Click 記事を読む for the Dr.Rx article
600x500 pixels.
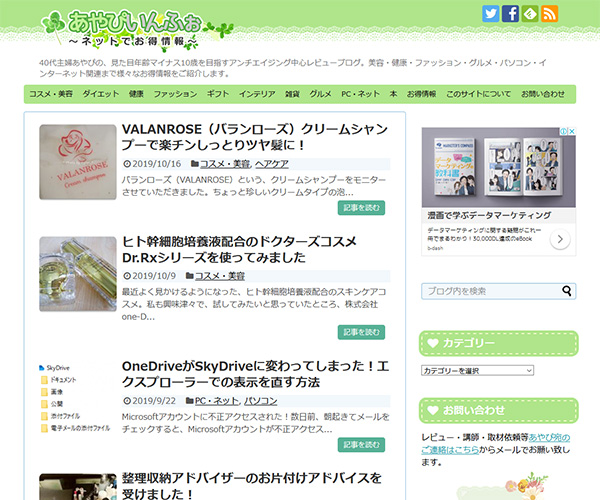tap(361, 332)
